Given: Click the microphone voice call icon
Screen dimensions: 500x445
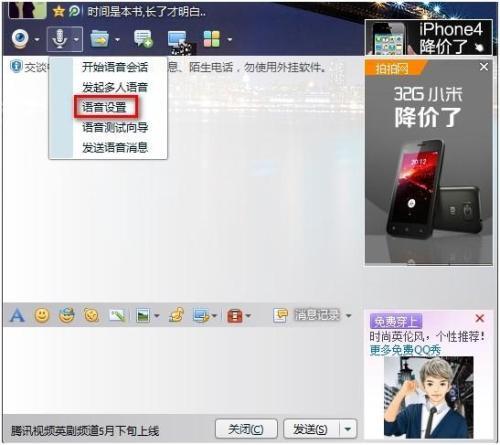Looking at the screenshot, I should point(59,39).
